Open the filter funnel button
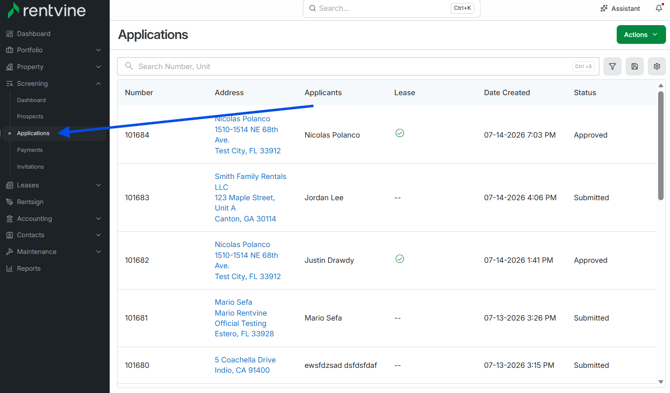670x393 pixels. tap(612, 67)
